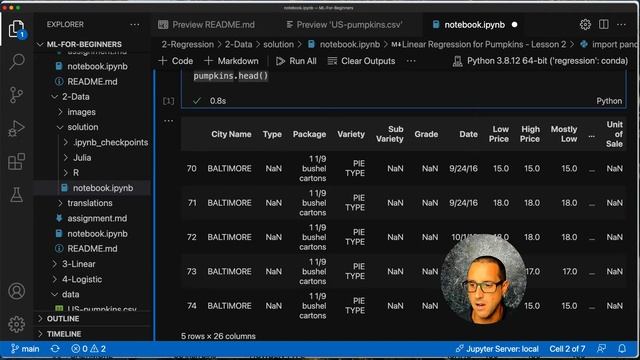This screenshot has height=360, width=640.
Task: Click the cell language Python label
Action: click(609, 101)
